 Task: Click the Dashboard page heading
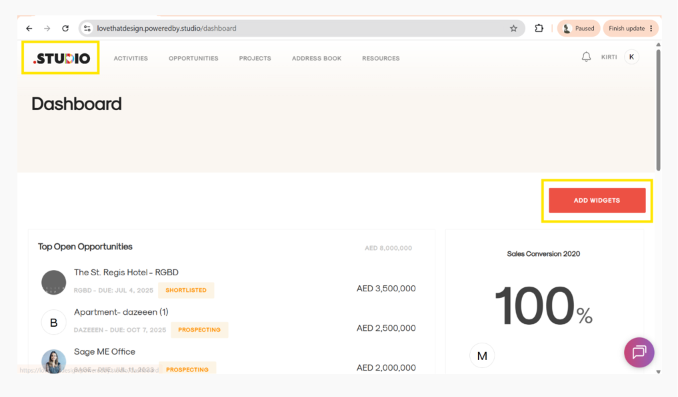click(x=77, y=104)
